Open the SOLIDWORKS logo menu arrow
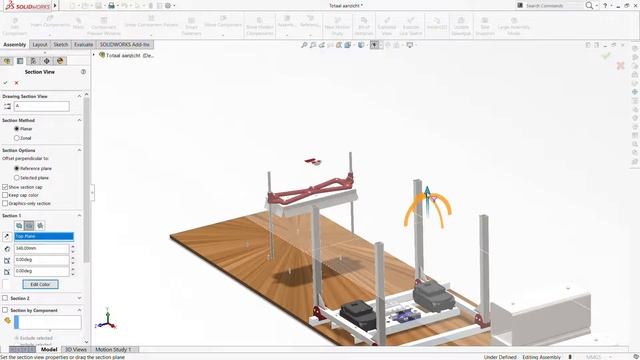 click(x=55, y=6)
